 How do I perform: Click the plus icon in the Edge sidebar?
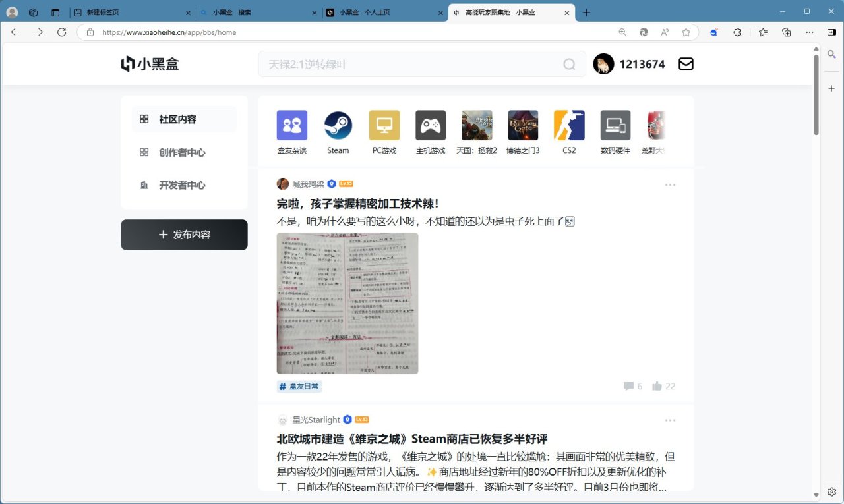point(832,88)
